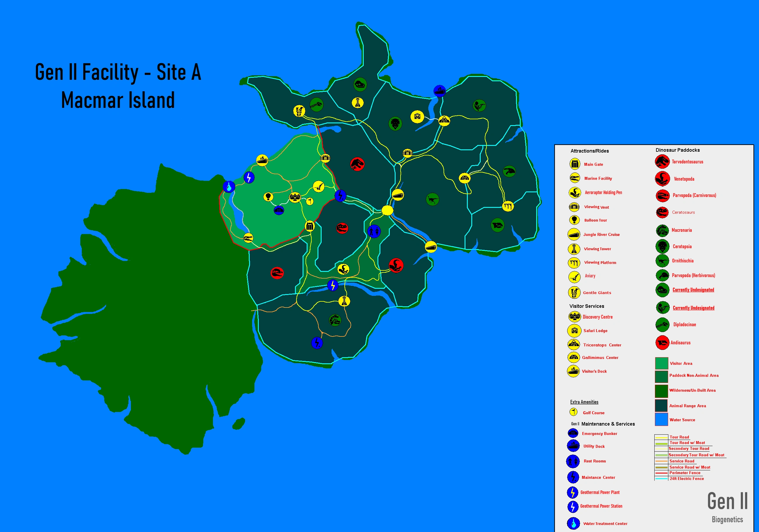Image resolution: width=759 pixels, height=532 pixels.
Task: Click the Aeroraptor Holding Pen icon on the map
Action: click(x=343, y=269)
